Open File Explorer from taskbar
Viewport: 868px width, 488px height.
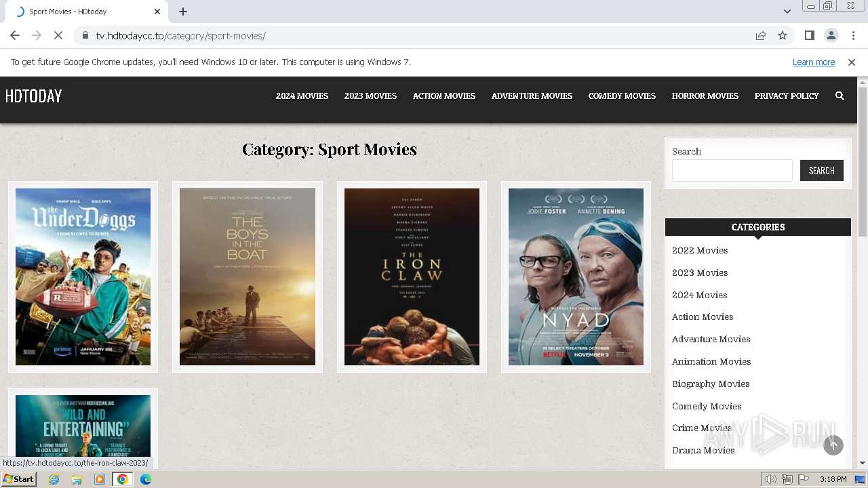77,479
